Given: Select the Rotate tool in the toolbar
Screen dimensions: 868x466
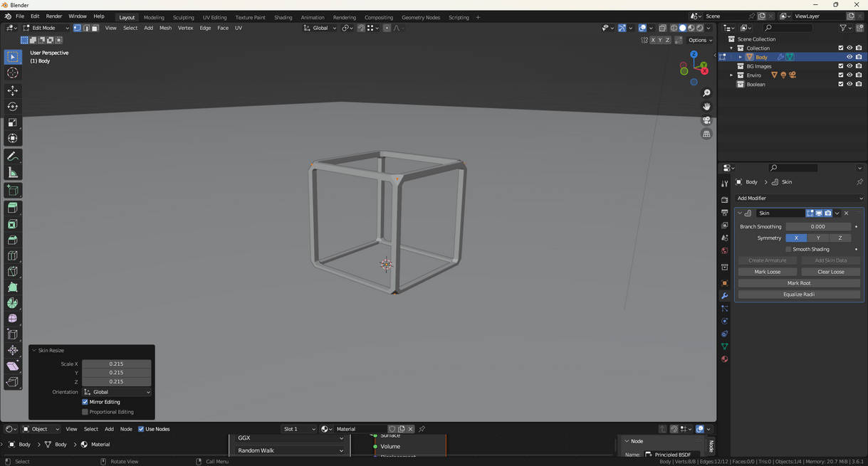Looking at the screenshot, I should click(13, 107).
